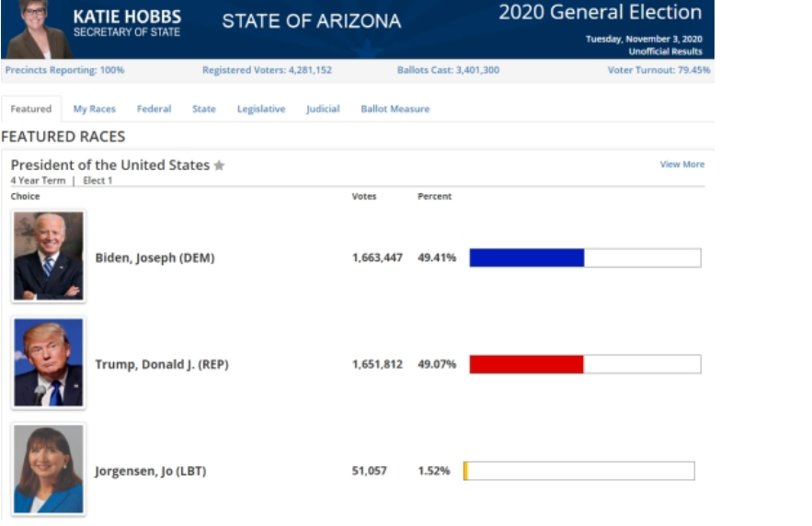Click the red Trump vote percentage bar
Screen dimensions: 812x526
pyautogui.click(x=526, y=364)
